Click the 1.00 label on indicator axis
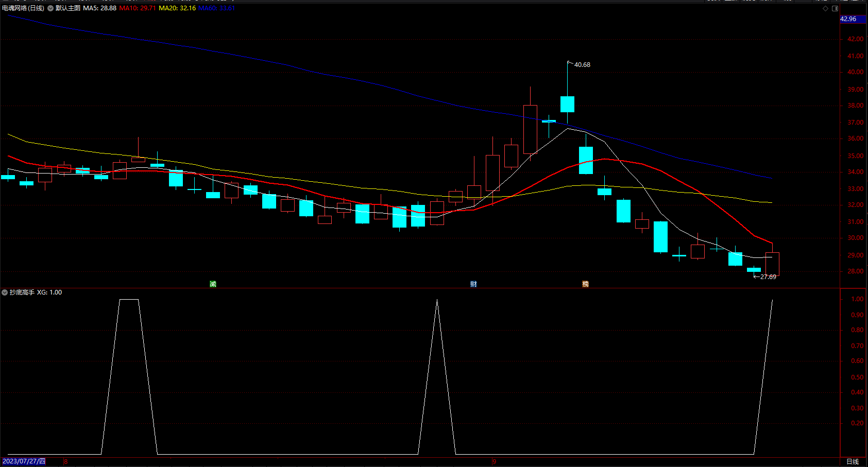The image size is (868, 467). (858, 299)
